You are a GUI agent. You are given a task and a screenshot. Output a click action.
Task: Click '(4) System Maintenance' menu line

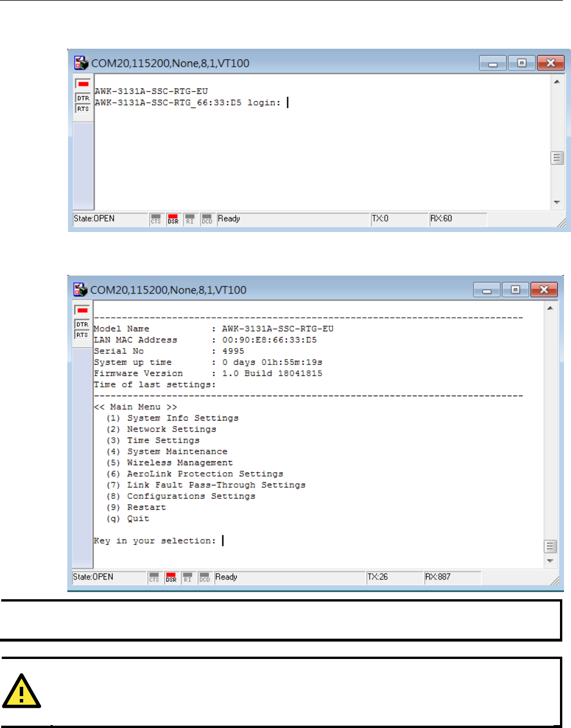[x=167, y=451]
